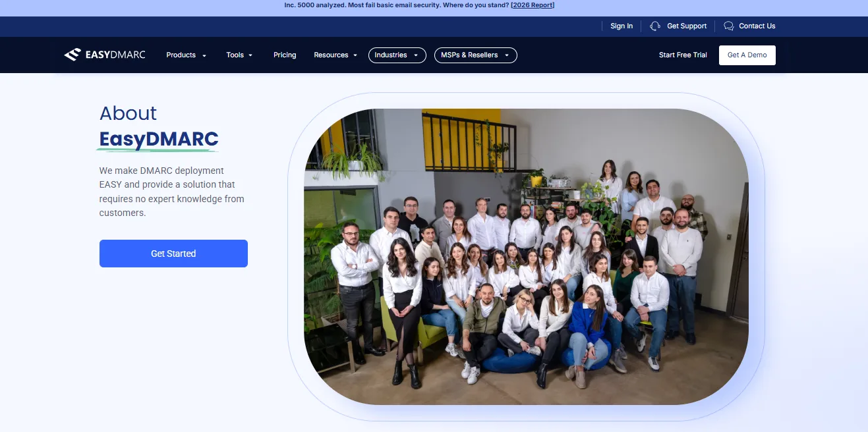Click the blue Get Started button
868x432 pixels.
coord(173,254)
